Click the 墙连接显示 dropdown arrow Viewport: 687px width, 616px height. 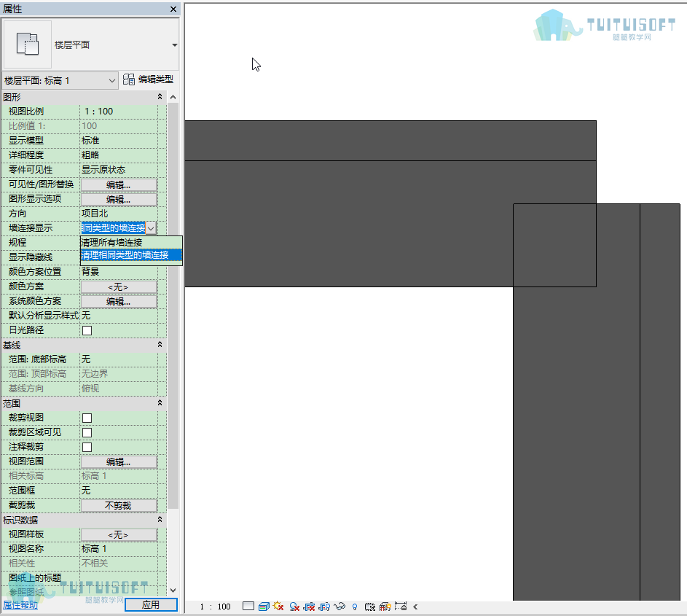click(x=151, y=228)
